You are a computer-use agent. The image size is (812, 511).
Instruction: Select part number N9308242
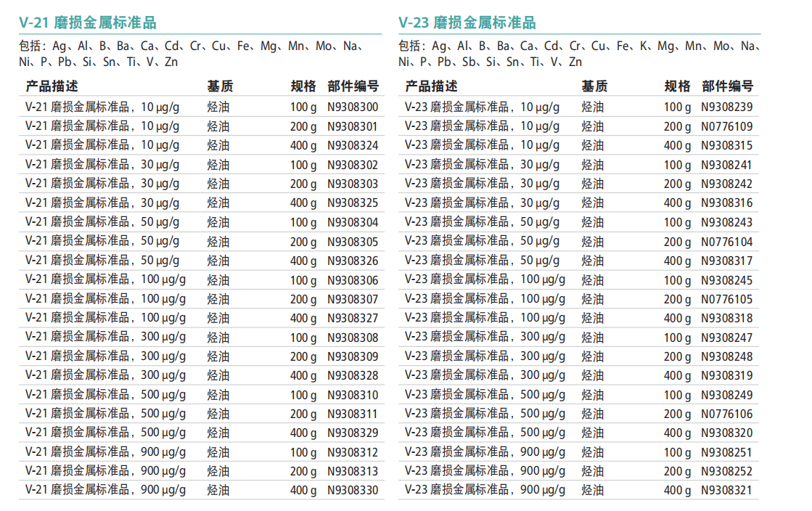727,184
